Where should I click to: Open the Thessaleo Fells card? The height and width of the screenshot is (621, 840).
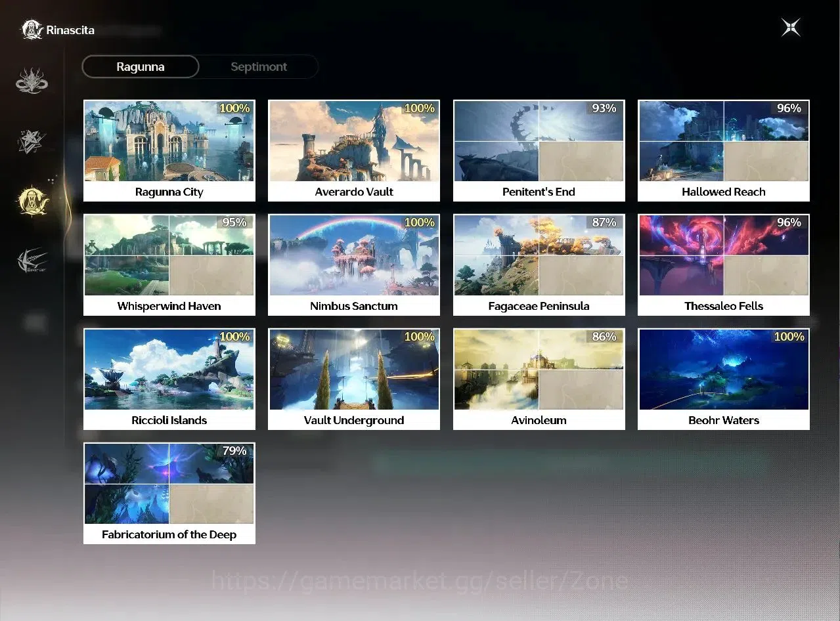tap(724, 265)
